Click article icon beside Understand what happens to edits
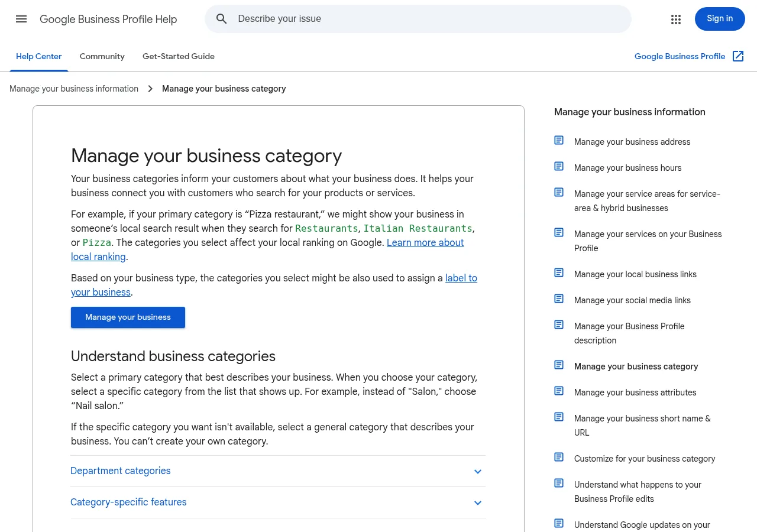The width and height of the screenshot is (757, 532). 559,483
